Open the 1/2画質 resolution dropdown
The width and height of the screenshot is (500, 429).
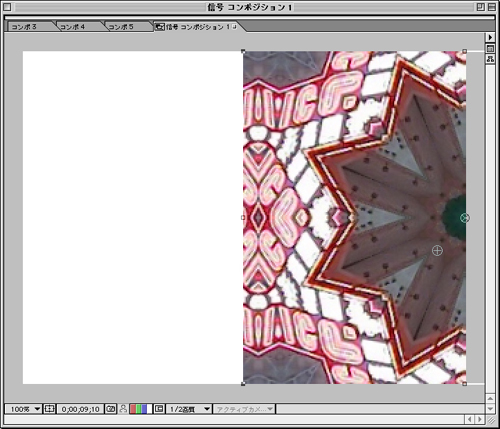pyautogui.click(x=189, y=409)
